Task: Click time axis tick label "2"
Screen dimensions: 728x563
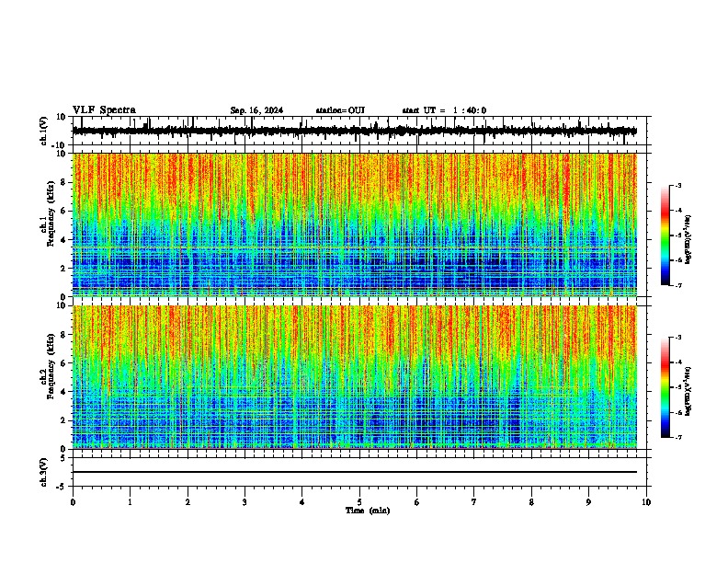Action: [x=188, y=502]
